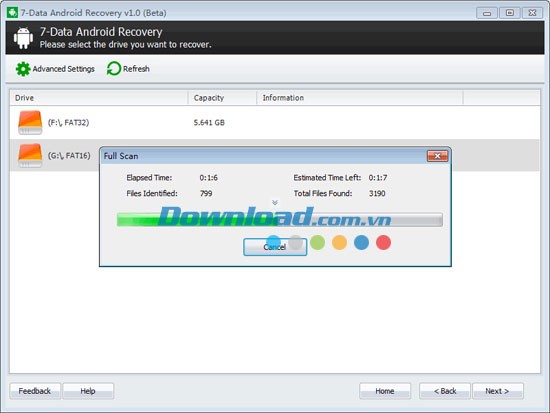Click the Android robot logo in header
The image size is (550, 413).
coord(23,38)
